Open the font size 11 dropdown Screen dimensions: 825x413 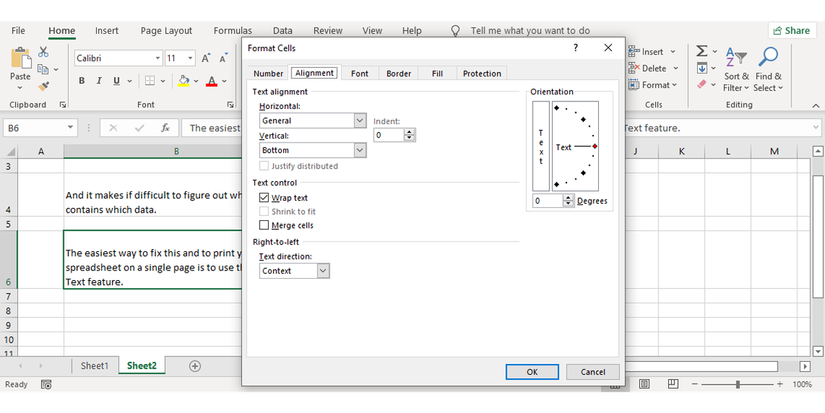(190, 58)
